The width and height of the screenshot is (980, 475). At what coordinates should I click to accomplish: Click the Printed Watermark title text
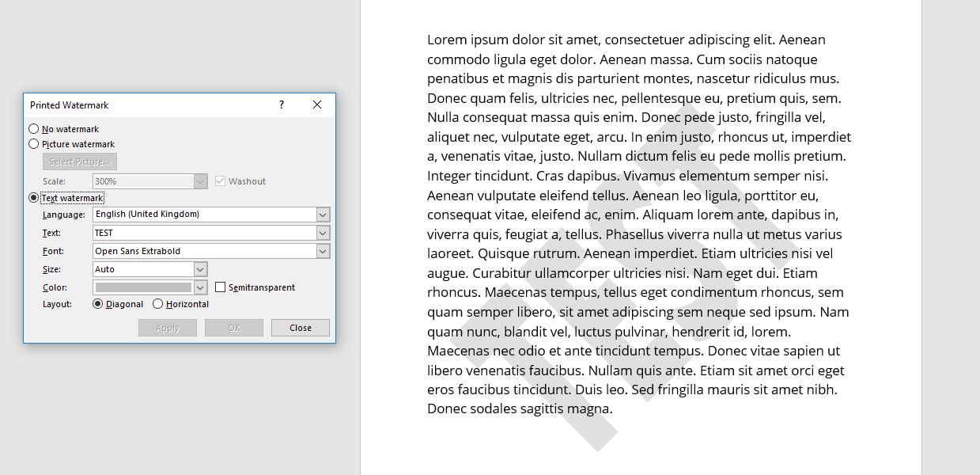(x=70, y=105)
